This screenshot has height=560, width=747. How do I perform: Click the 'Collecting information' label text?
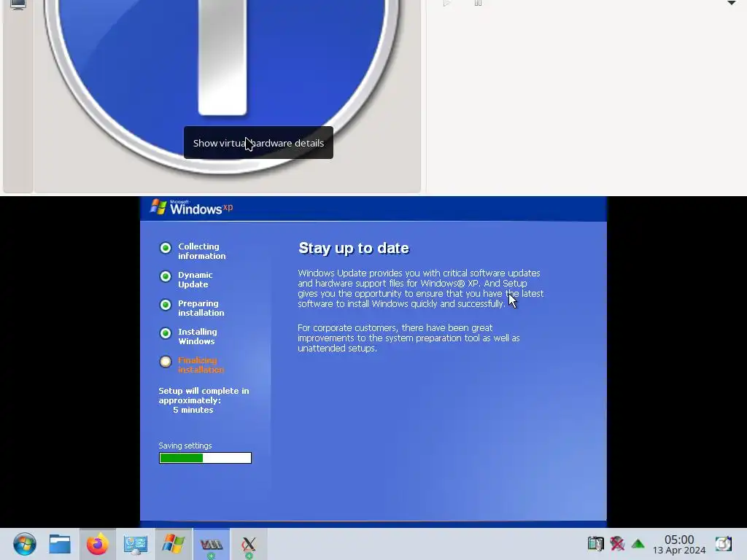(202, 252)
